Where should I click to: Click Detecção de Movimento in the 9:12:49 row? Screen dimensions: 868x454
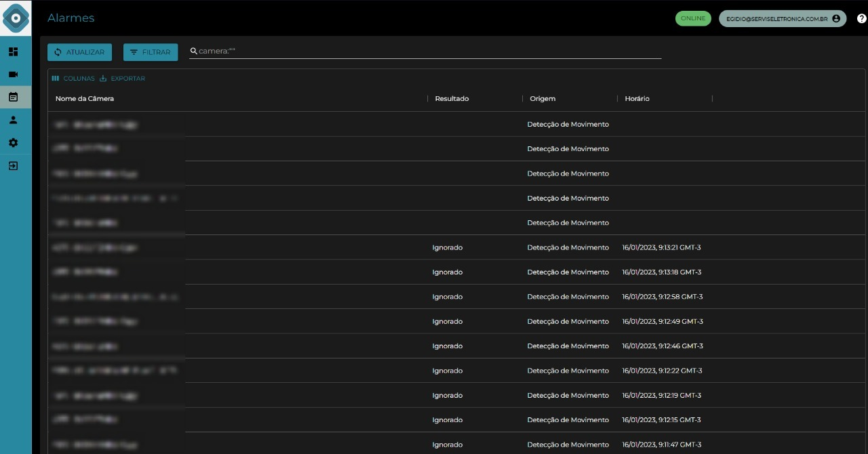coord(568,321)
